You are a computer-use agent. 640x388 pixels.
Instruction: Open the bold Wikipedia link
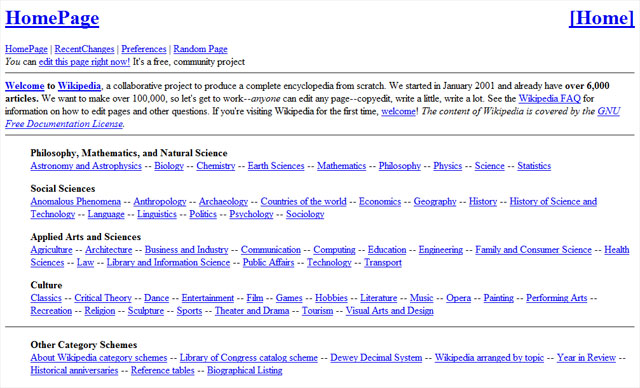coord(79,86)
